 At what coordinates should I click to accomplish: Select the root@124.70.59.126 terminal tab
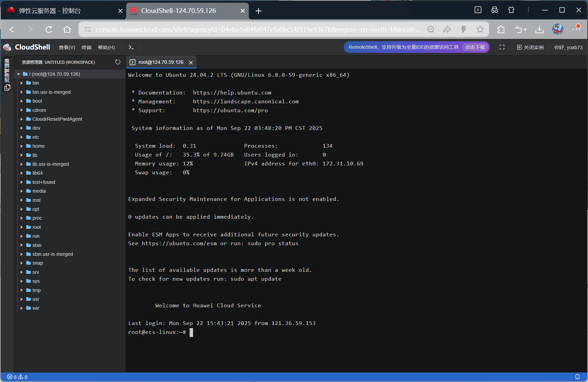(161, 62)
